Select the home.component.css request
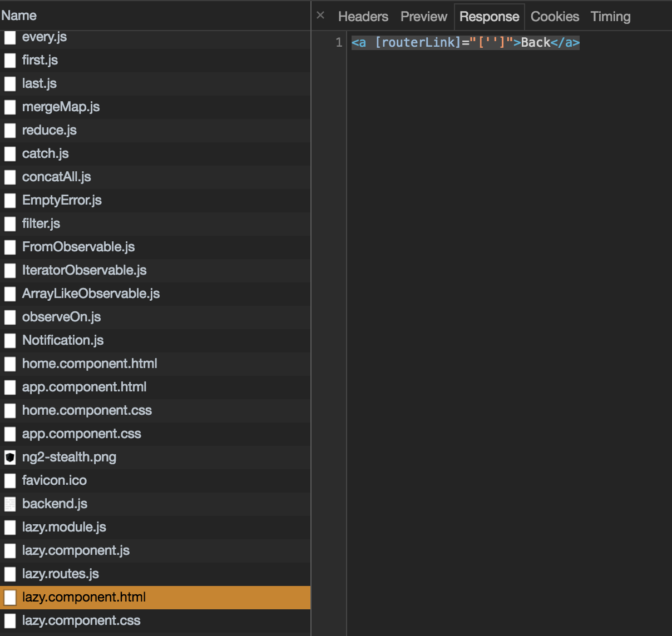Image resolution: width=672 pixels, height=636 pixels. [x=155, y=410]
